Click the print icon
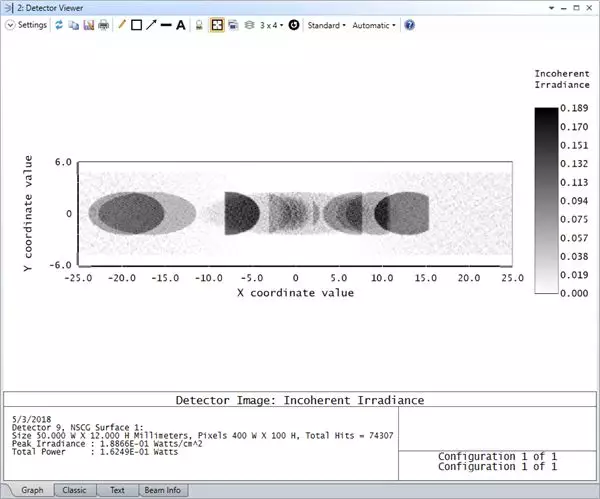The width and height of the screenshot is (600, 499). pyautogui.click(x=102, y=25)
